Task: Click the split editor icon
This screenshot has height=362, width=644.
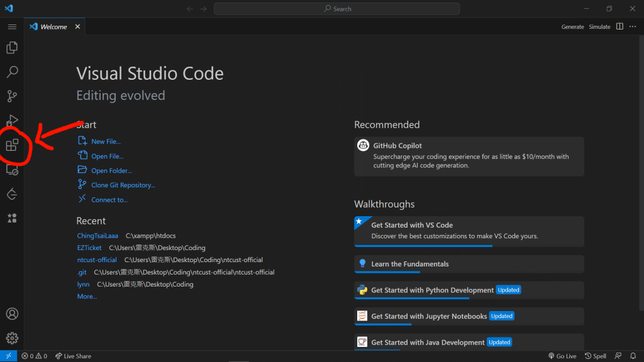Action: (619, 27)
